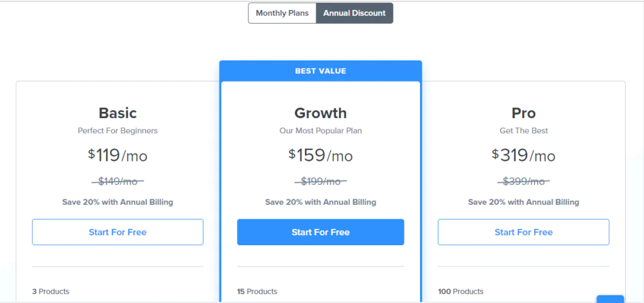Click '3 Products' feature text
This screenshot has height=303, width=644.
[50, 292]
